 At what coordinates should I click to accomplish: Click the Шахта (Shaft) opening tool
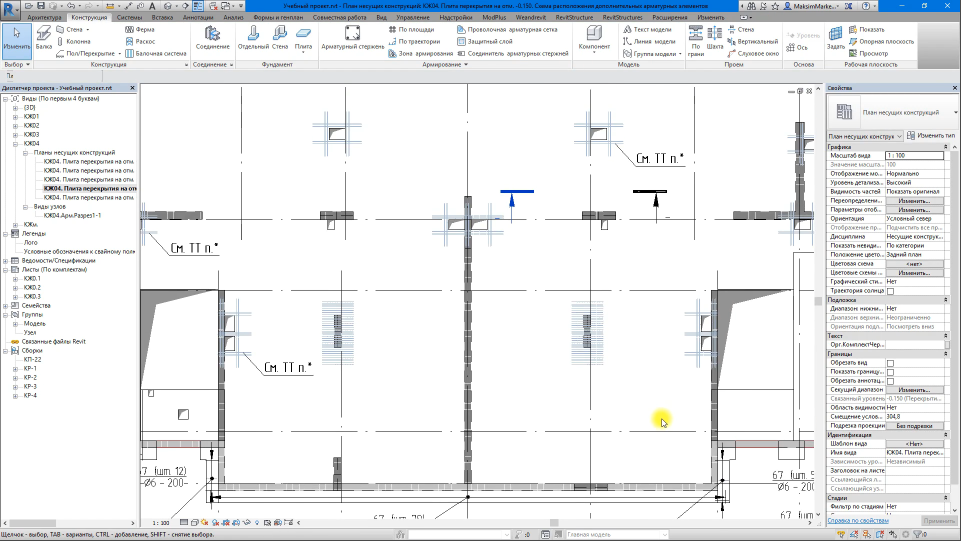point(715,37)
